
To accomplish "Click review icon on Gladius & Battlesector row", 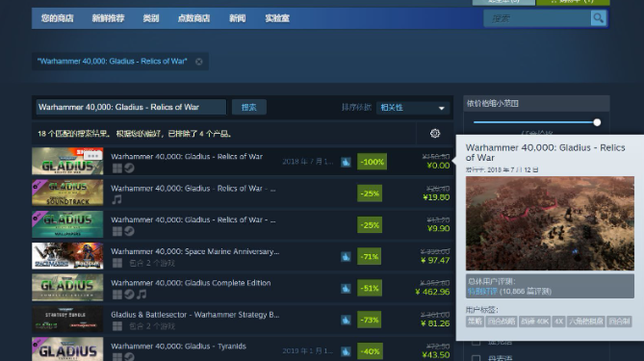I will tap(346, 320).
